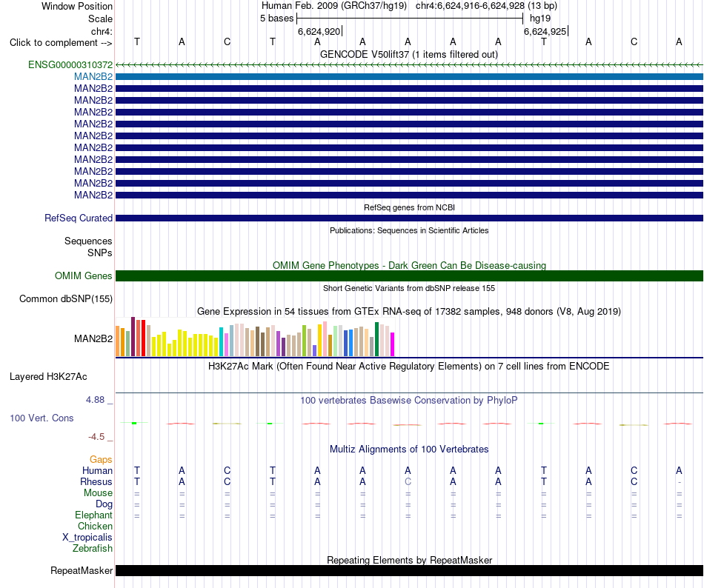Click the Human alignment row label
The image size is (704, 588).
(97, 470)
